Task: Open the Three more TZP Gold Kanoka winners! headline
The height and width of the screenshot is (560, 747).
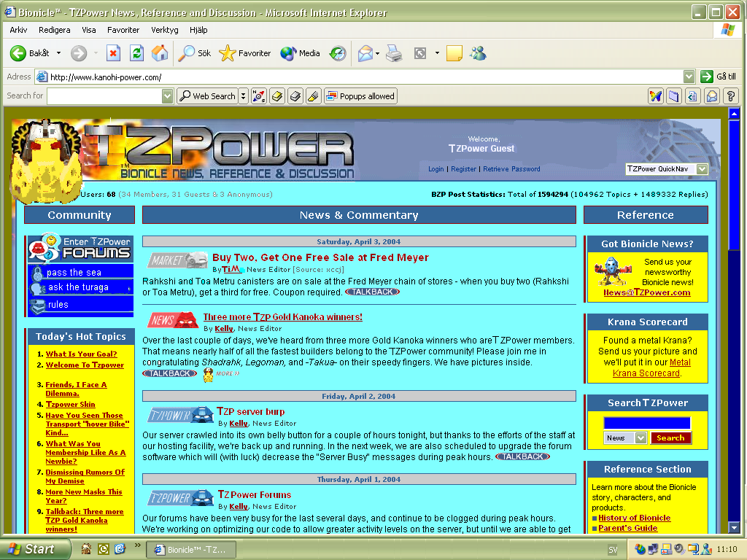Action: click(282, 317)
